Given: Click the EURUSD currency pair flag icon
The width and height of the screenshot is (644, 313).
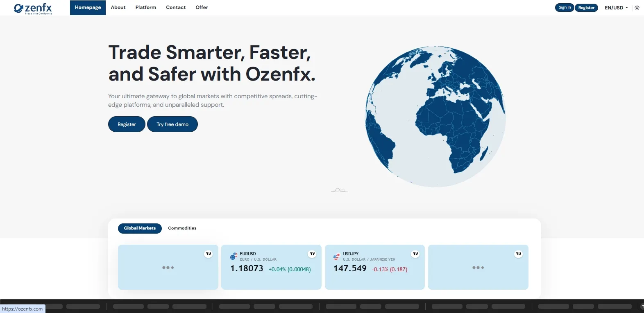Looking at the screenshot, I should coord(234,257).
